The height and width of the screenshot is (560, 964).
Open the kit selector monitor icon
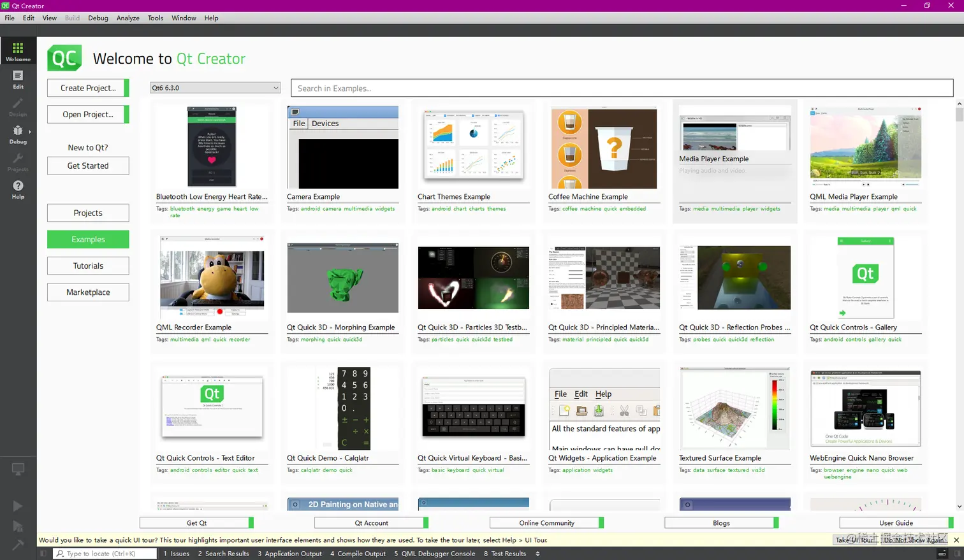18,470
